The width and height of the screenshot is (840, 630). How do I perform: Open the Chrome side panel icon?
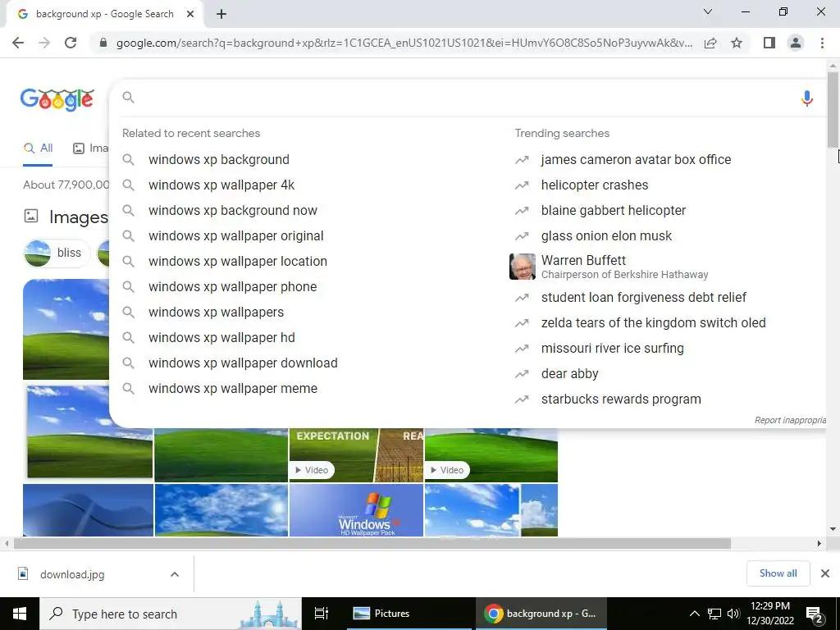coord(769,43)
